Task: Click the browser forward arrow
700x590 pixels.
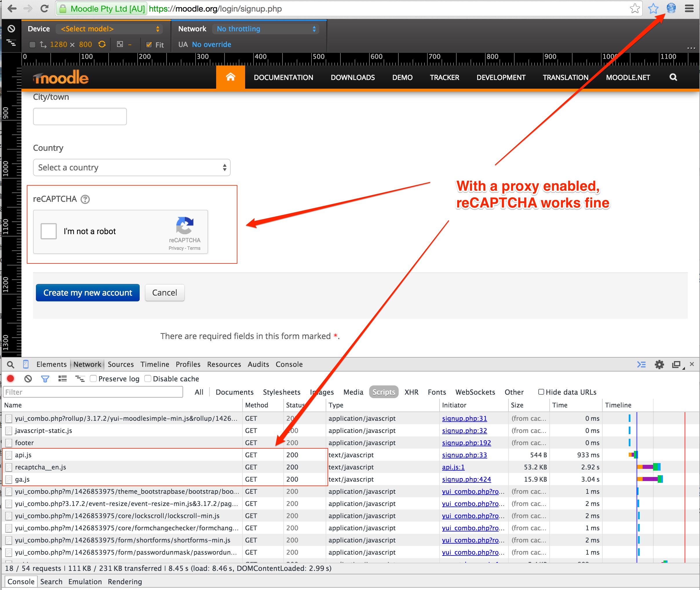Action: [x=28, y=9]
